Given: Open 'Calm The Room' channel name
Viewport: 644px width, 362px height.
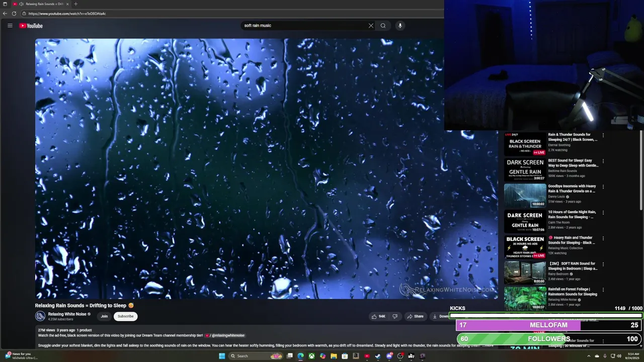Looking at the screenshot, I should tap(559, 222).
